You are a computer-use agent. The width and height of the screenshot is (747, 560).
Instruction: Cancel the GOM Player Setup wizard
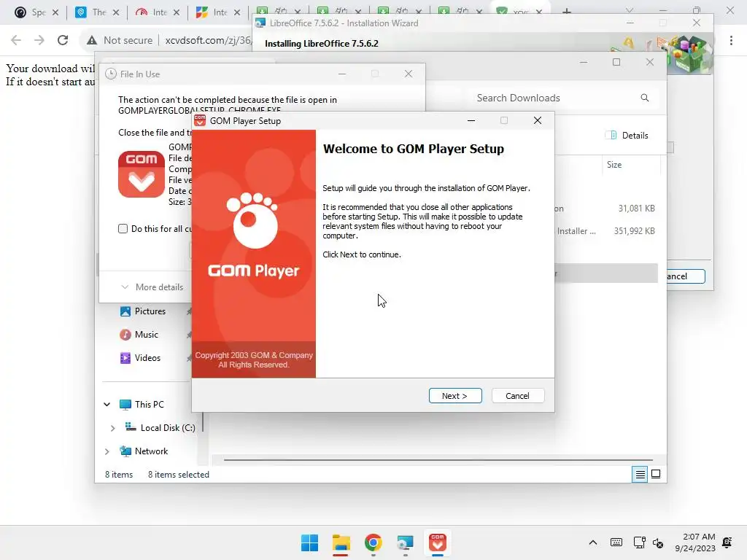(x=517, y=396)
